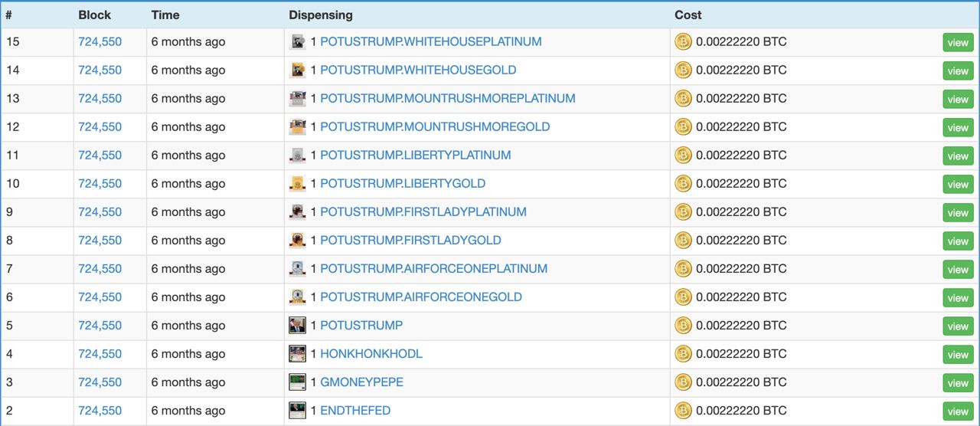Open the POTUSTRUMP.AIRFORCEONEGOLD asset link
980x426 pixels.
click(x=421, y=297)
